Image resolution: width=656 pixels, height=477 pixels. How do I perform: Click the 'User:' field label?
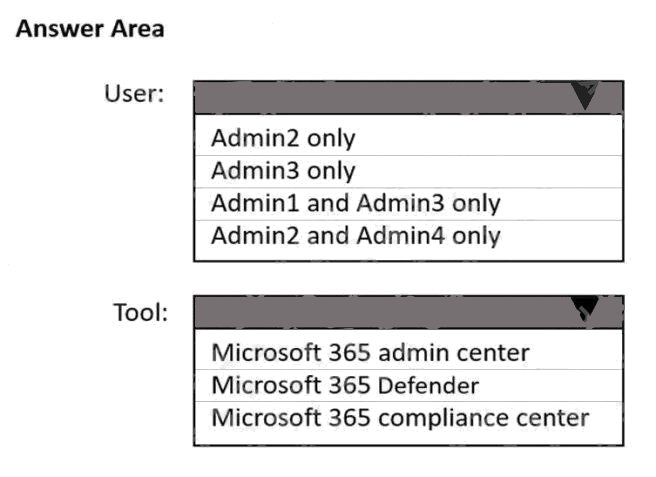[134, 95]
